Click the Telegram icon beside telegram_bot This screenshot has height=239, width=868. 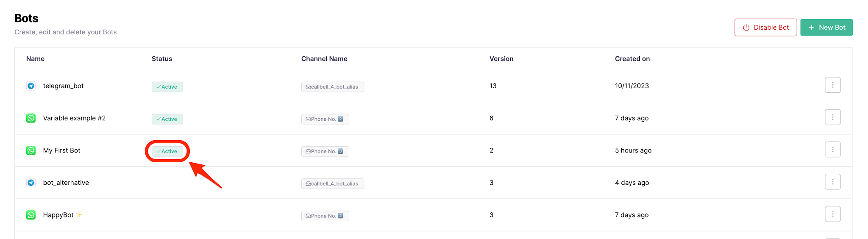pyautogui.click(x=31, y=86)
